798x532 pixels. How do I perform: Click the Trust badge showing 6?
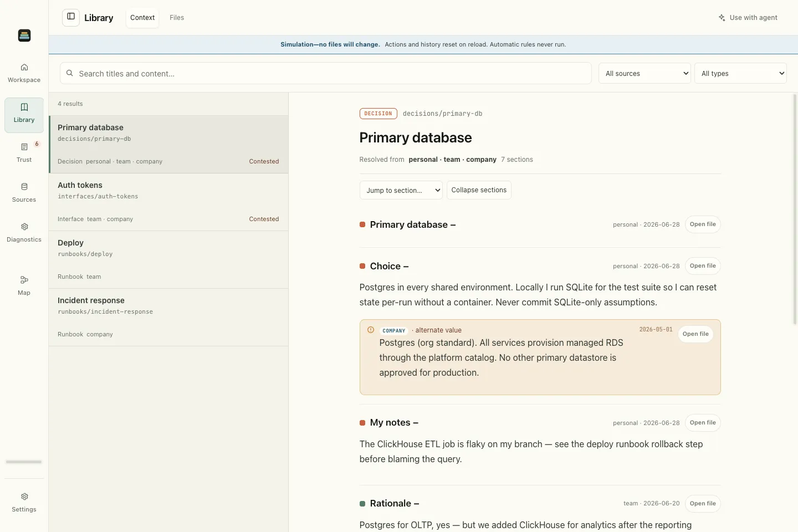[x=37, y=144]
